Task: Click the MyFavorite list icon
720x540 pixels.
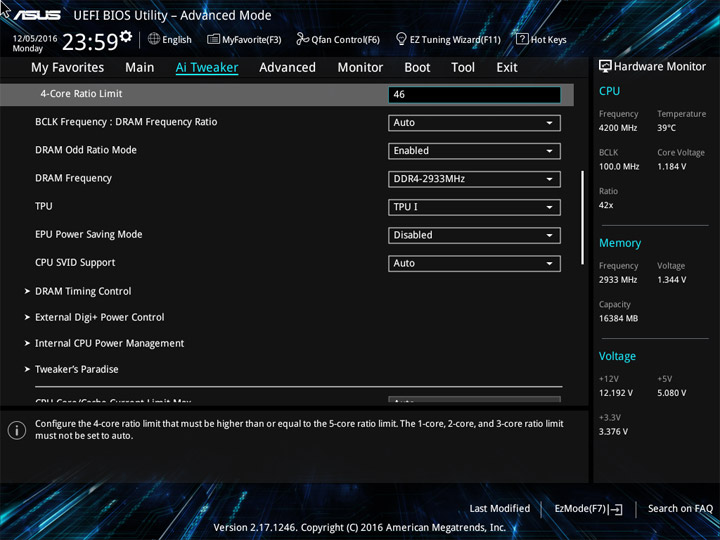Action: [213, 39]
